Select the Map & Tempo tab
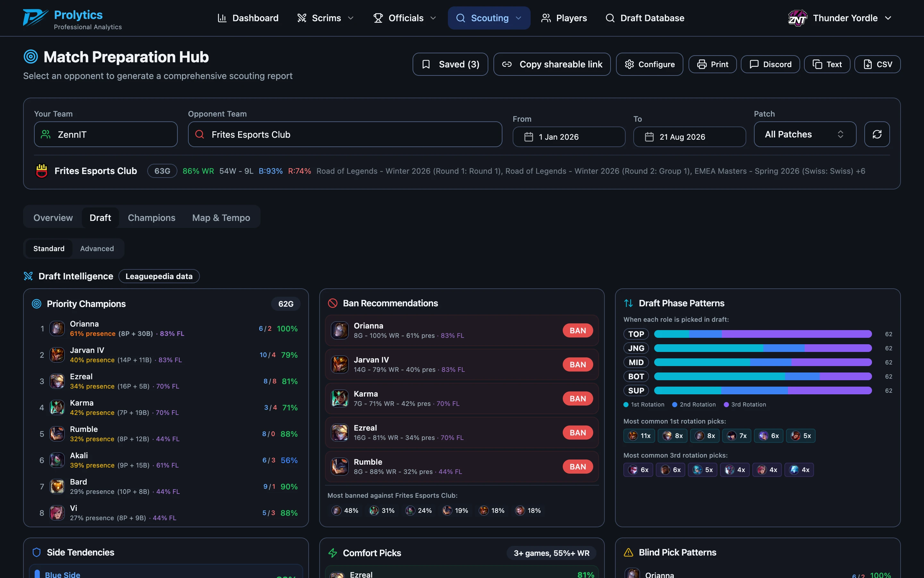The image size is (924, 578). [x=221, y=217]
